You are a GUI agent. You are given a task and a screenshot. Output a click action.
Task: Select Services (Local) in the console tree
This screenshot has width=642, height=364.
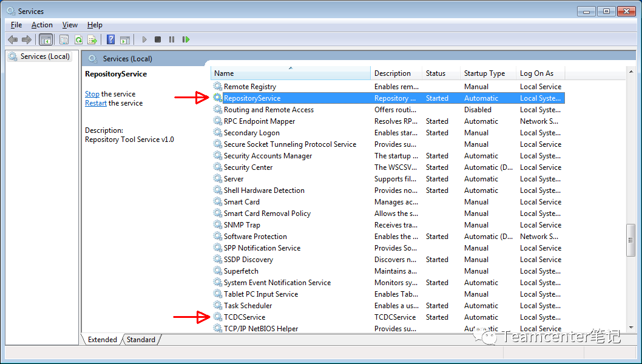tap(45, 56)
